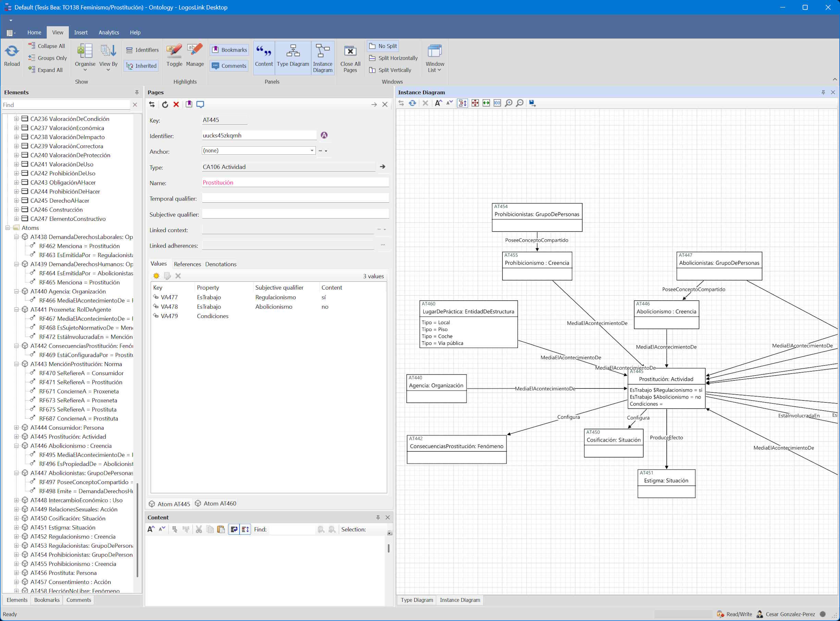Click the refresh icon in Pages toolbar

(x=165, y=104)
